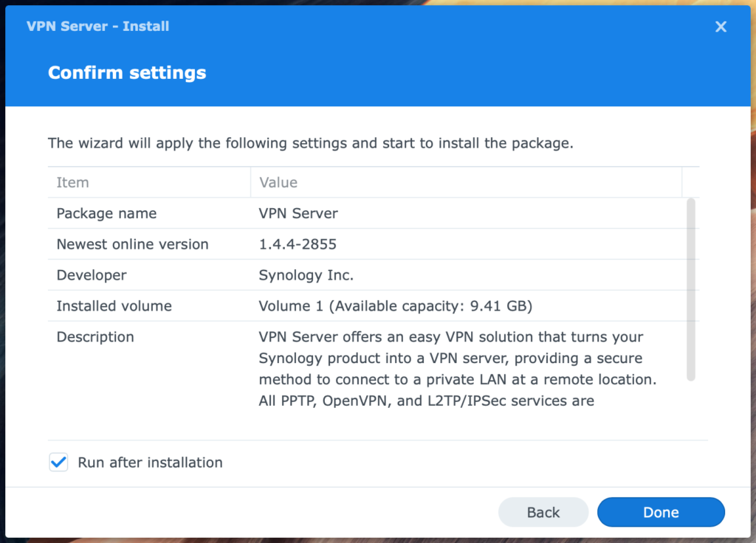Click the Confirm settings heading

126,72
